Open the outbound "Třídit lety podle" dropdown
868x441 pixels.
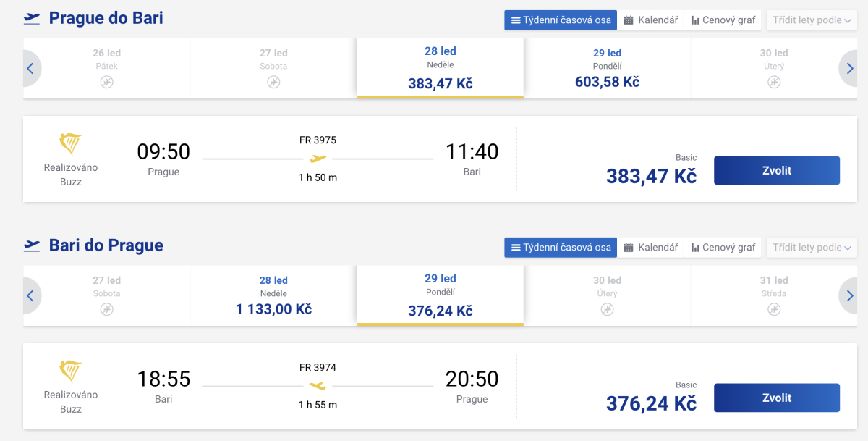pyautogui.click(x=812, y=20)
